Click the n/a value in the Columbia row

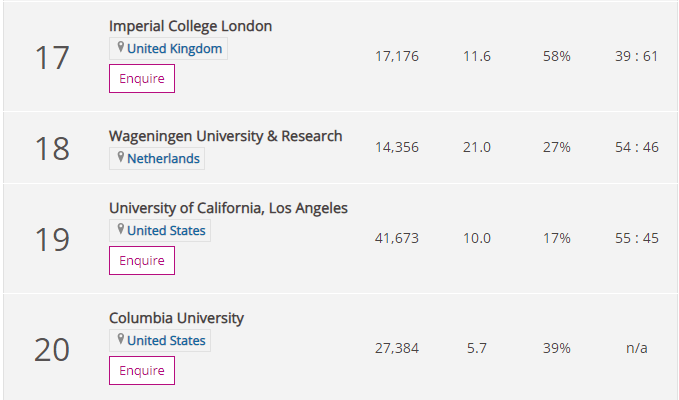point(637,348)
